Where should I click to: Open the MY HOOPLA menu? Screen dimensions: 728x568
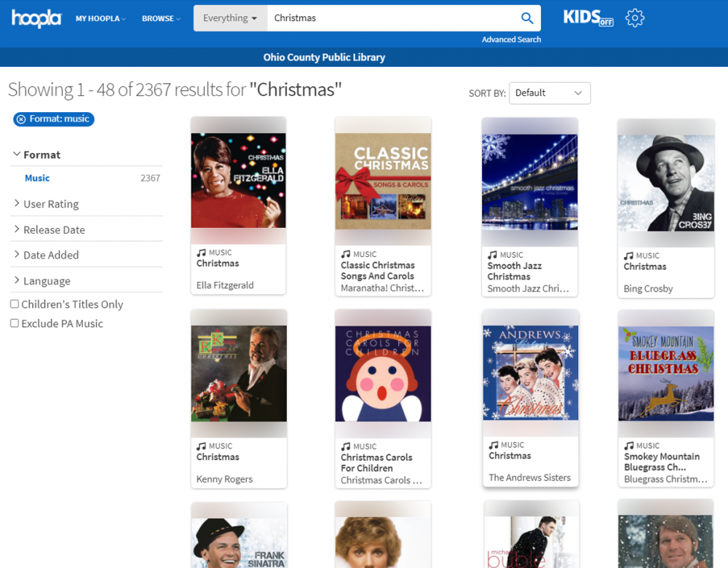[x=100, y=19]
